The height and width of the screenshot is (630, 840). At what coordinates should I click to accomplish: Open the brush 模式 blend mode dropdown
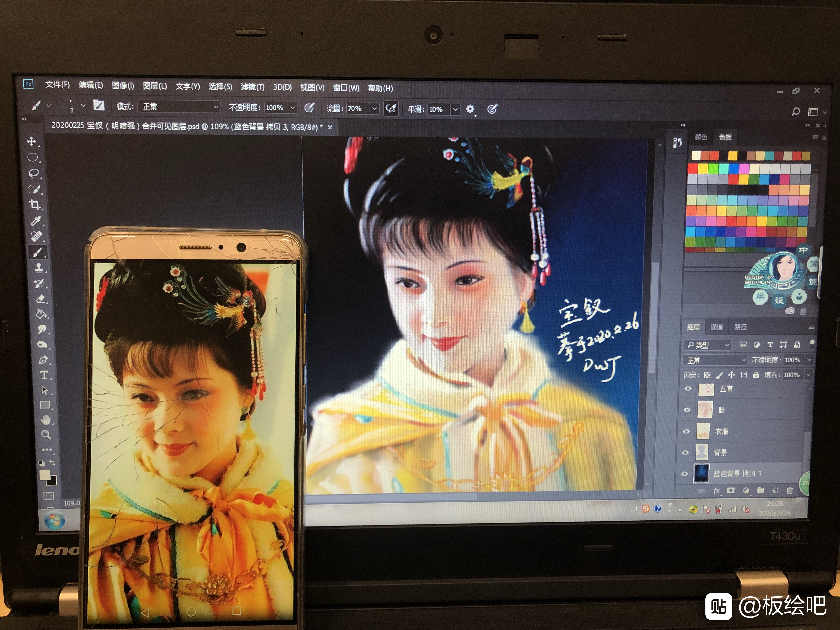tap(179, 107)
